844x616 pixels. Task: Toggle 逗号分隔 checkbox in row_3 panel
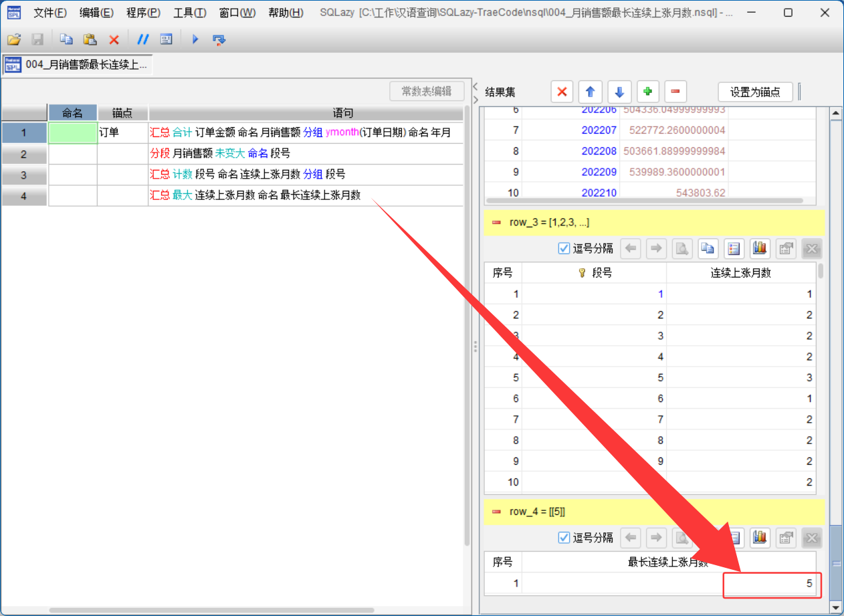(x=564, y=249)
